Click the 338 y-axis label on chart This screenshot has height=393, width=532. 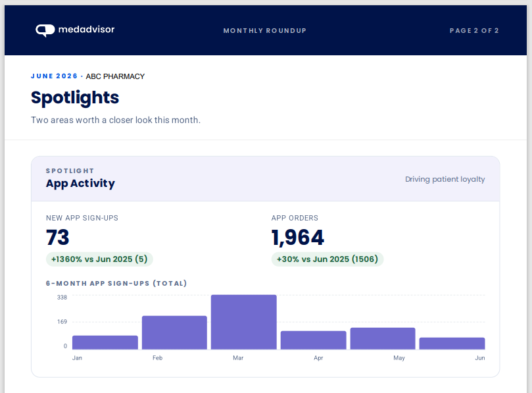[62, 298]
